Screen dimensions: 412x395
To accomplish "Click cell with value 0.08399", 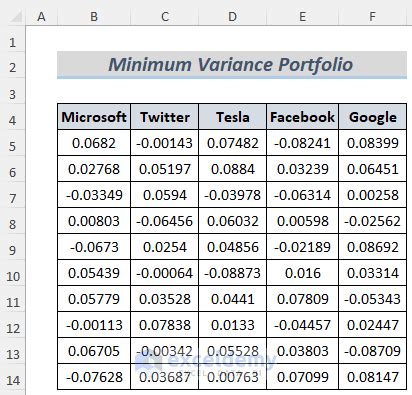I will 373,143.
